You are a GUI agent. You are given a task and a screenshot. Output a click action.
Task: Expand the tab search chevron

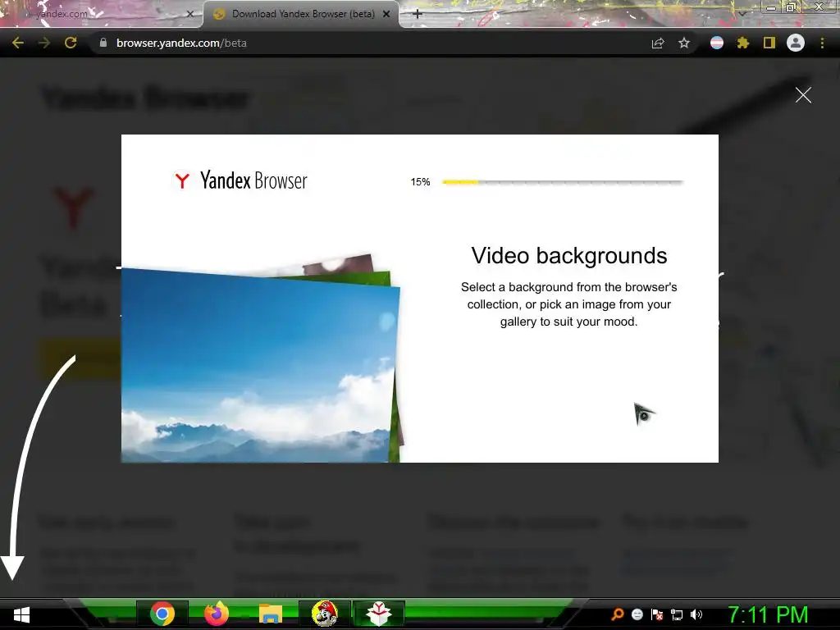pyautogui.click(x=742, y=14)
